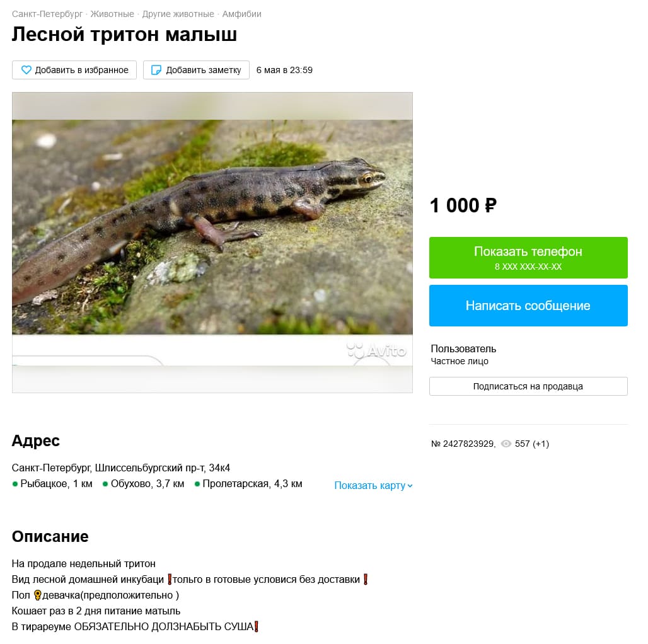Image resolution: width=648 pixels, height=644 pixels.
Task: Click the eye views counter icon
Action: [506, 444]
